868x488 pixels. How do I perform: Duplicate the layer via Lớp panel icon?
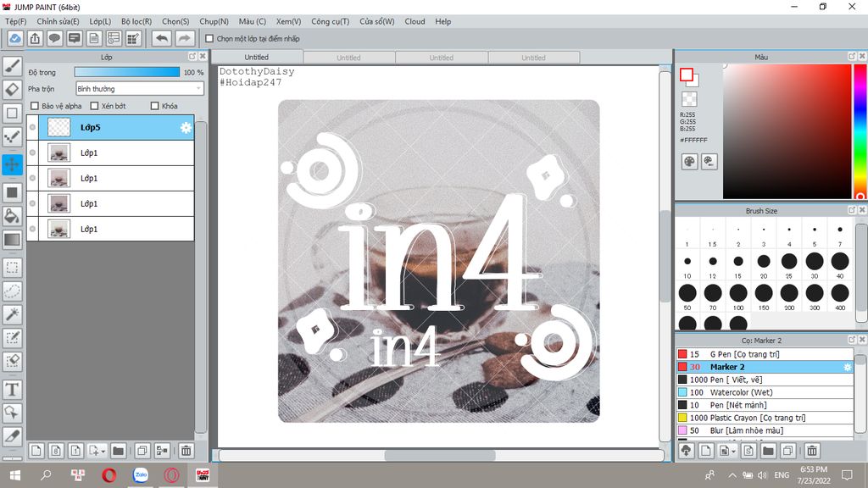pyautogui.click(x=142, y=451)
